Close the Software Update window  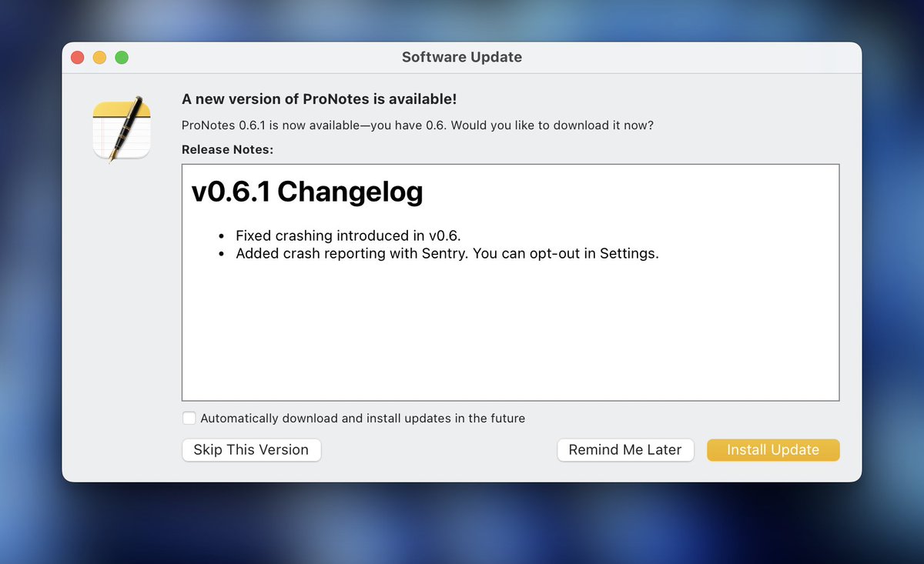tap(77, 58)
